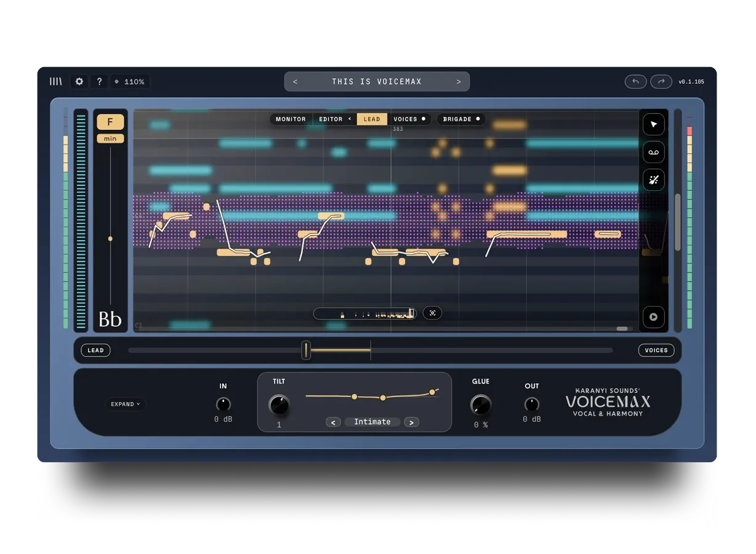This screenshot has height=554, width=756.
Task: Click the key range slider handle
Action: coord(110,238)
